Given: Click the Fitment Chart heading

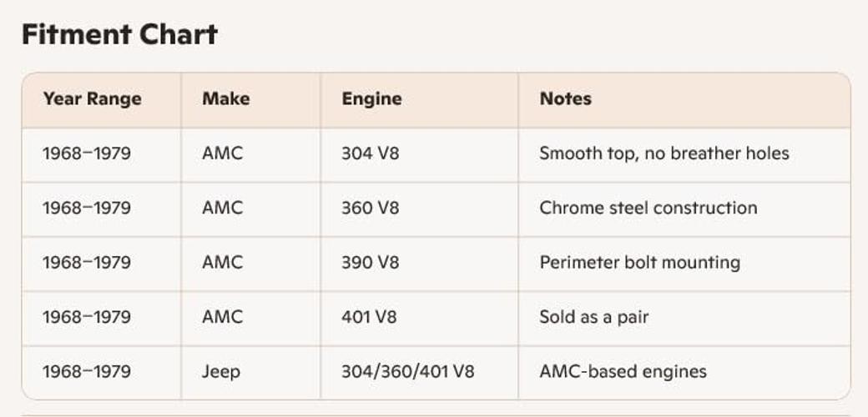Looking at the screenshot, I should 119,35.
